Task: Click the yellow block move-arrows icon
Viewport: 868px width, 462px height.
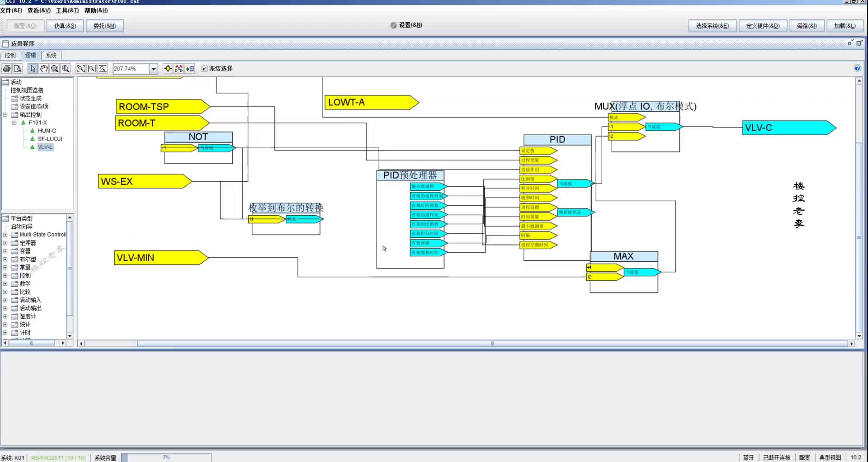Action: tap(168, 69)
